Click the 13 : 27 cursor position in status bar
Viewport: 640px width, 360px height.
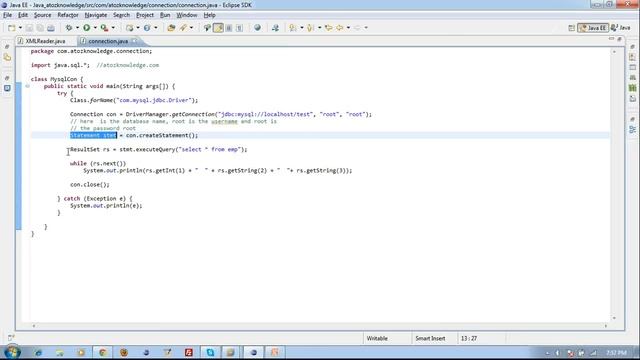[469, 338]
